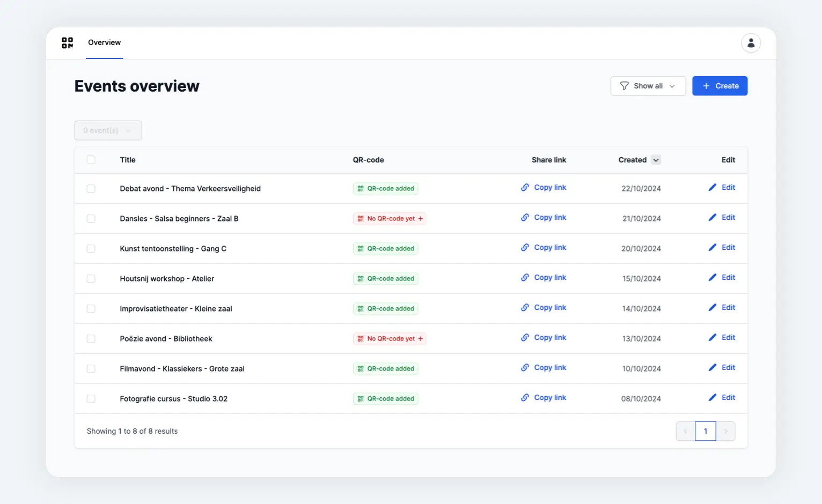Screen dimensions: 822x504
Task: Click chain link icon for Filmavond row
Action: coord(525,368)
